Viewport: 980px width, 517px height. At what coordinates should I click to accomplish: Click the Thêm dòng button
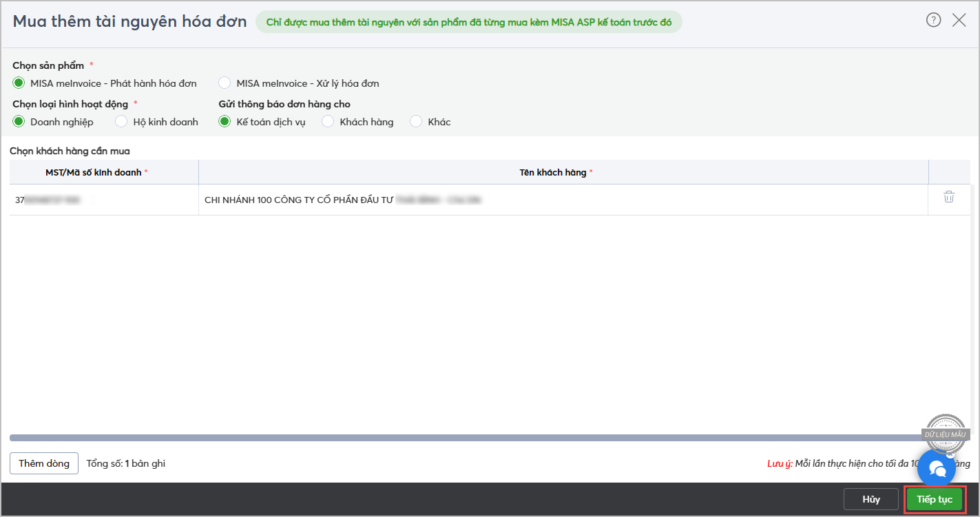point(44,463)
